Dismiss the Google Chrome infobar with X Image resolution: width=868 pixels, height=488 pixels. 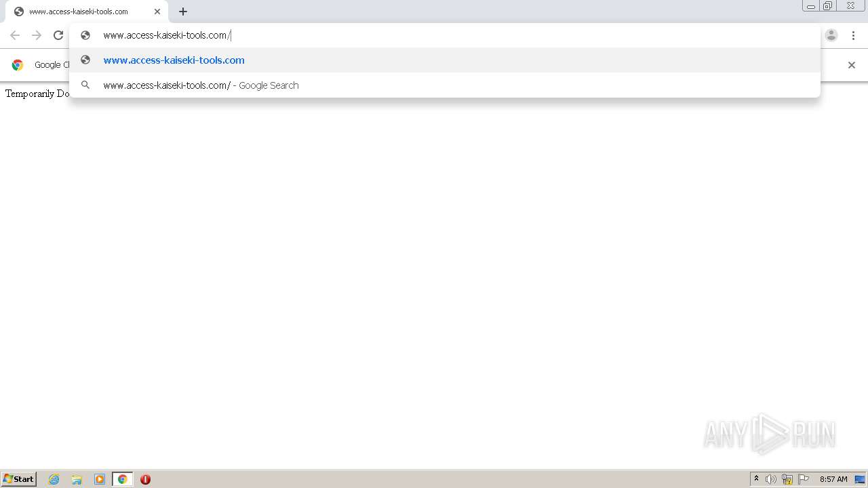point(852,65)
